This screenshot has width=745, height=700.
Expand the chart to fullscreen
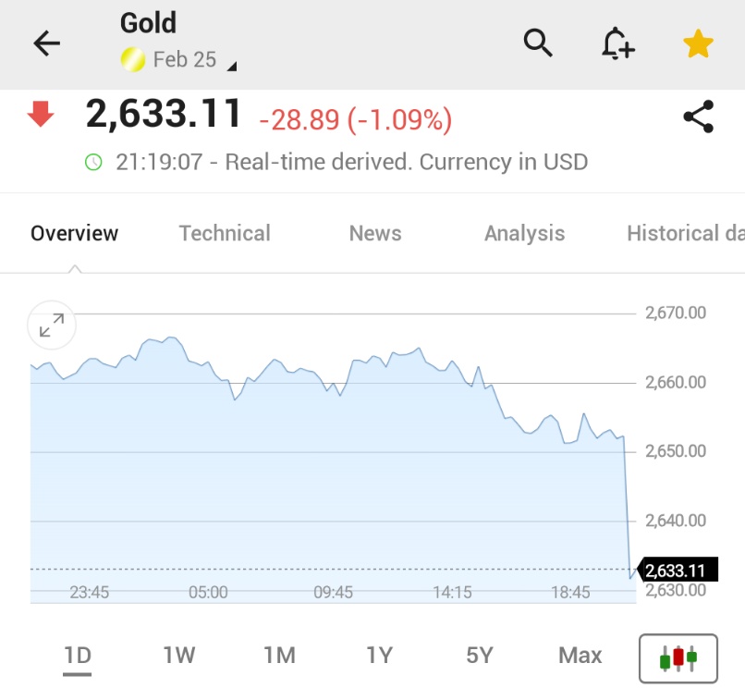pyautogui.click(x=52, y=325)
